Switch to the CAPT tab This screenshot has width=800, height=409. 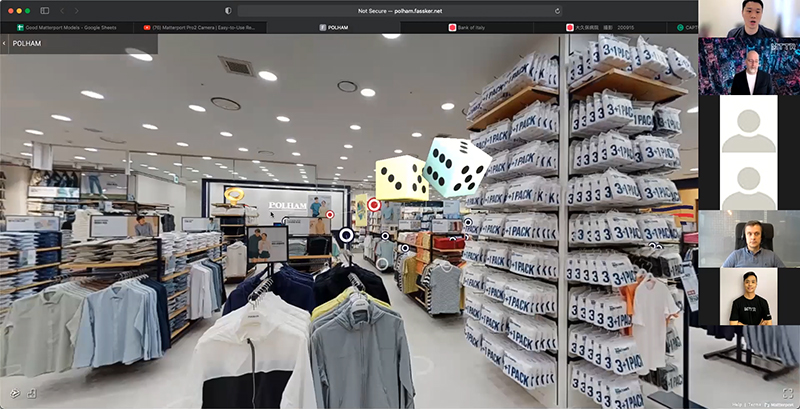(x=683, y=28)
